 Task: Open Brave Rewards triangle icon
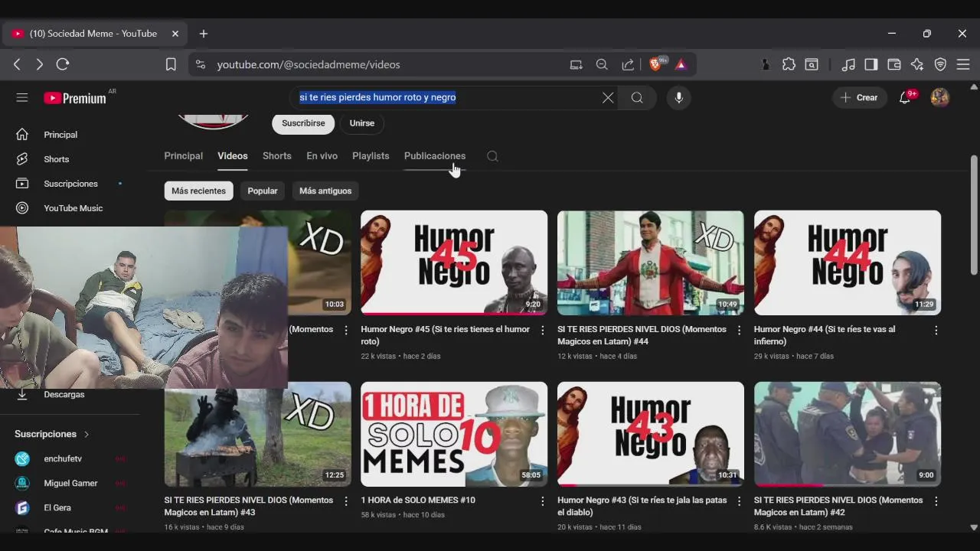click(x=681, y=64)
